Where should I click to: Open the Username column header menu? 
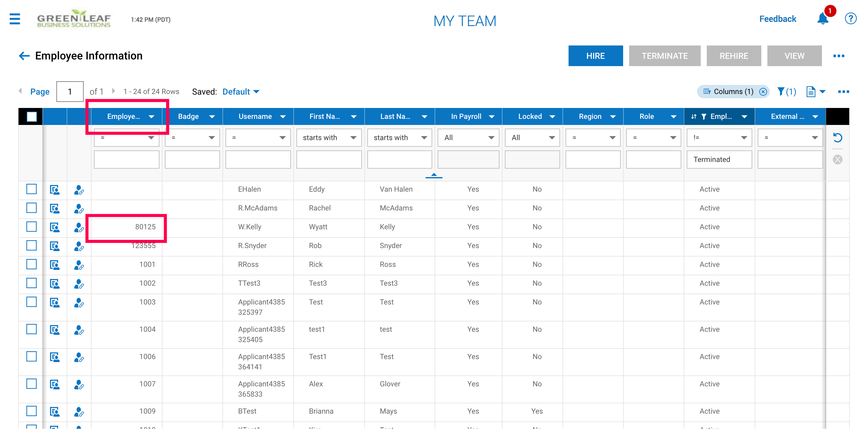pyautogui.click(x=282, y=117)
